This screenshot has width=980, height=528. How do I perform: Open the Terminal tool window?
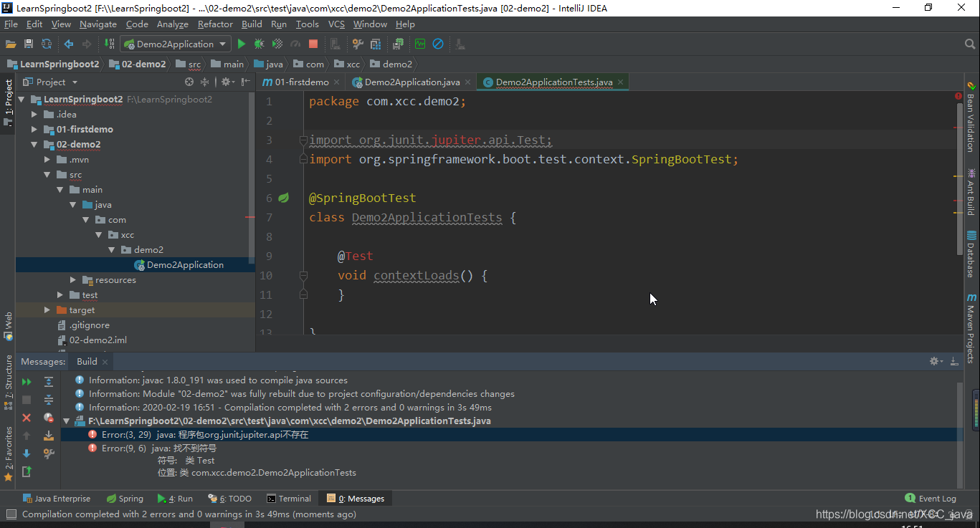click(288, 499)
